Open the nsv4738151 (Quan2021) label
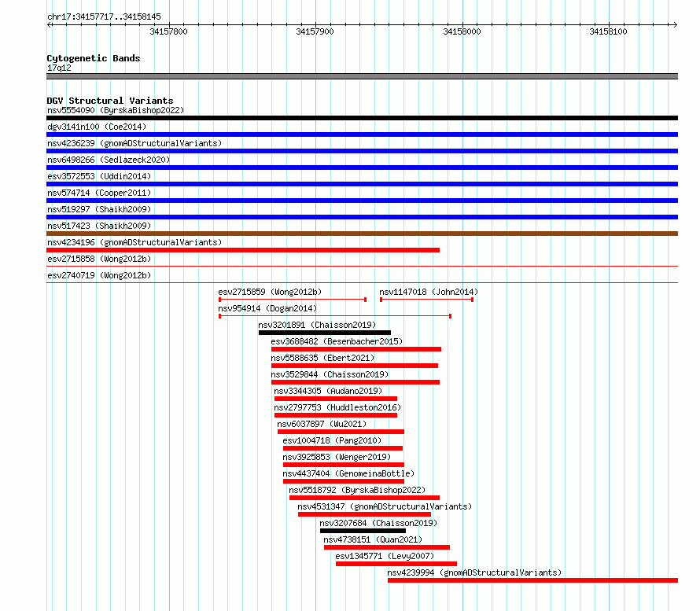Viewport: 700px width, 611px height. click(373, 539)
